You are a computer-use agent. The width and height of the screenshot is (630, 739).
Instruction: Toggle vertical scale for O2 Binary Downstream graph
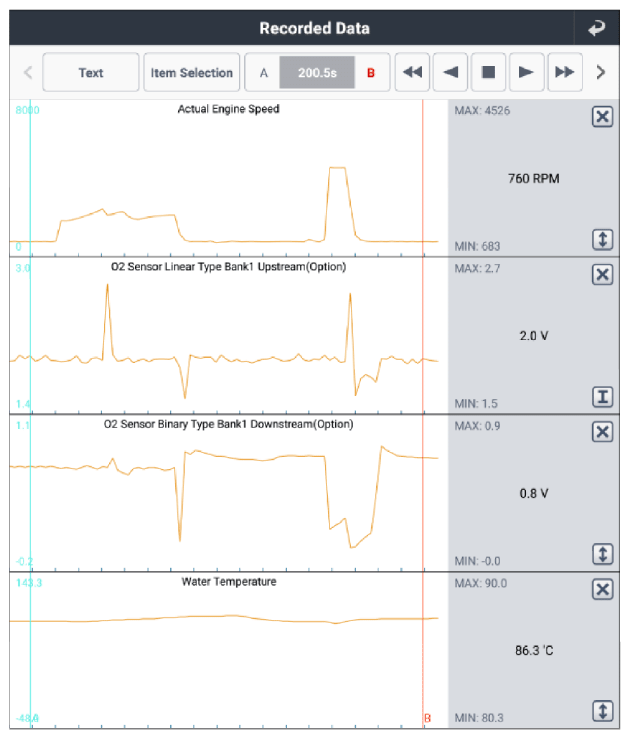click(x=602, y=554)
